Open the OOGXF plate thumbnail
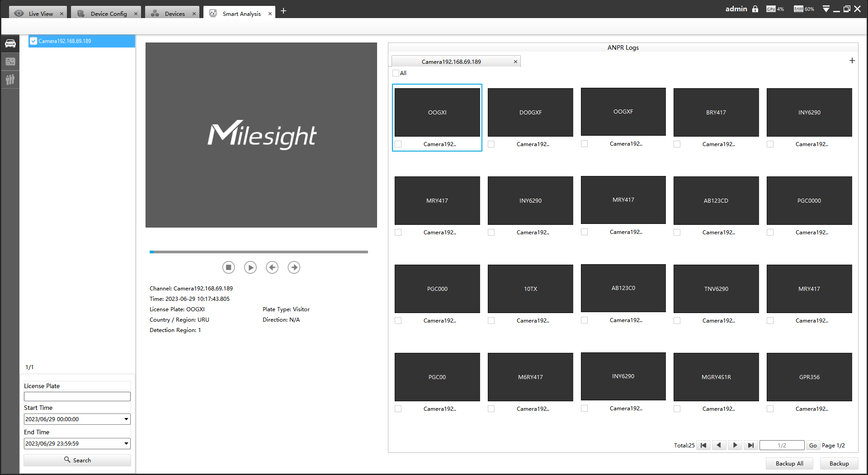The width and height of the screenshot is (868, 475). pyautogui.click(x=623, y=112)
